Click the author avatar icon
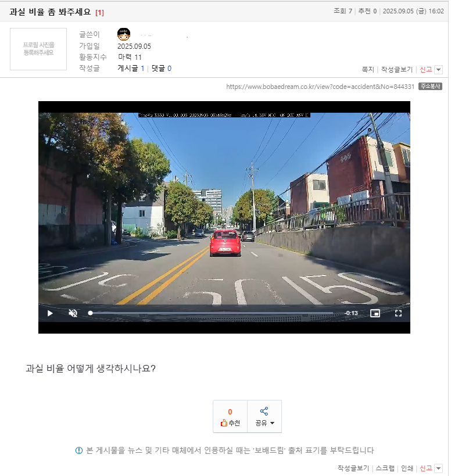Viewport: 451px width, 476px height. 124,34
